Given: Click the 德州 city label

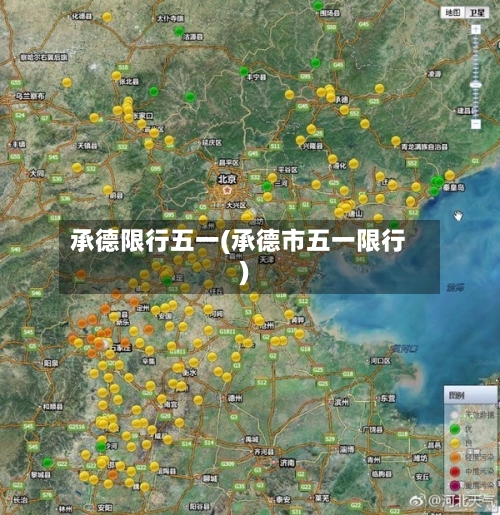Looking at the screenshot, I should pos(235,398).
